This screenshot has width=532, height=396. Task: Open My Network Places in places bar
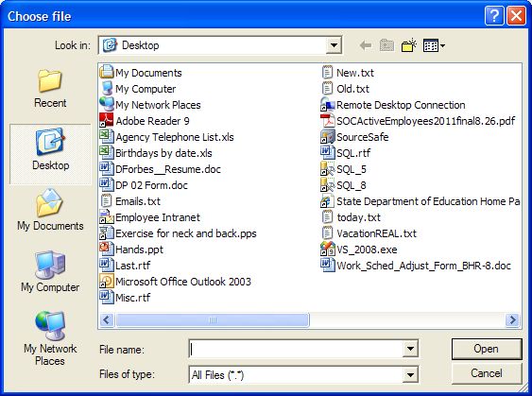coord(50,338)
